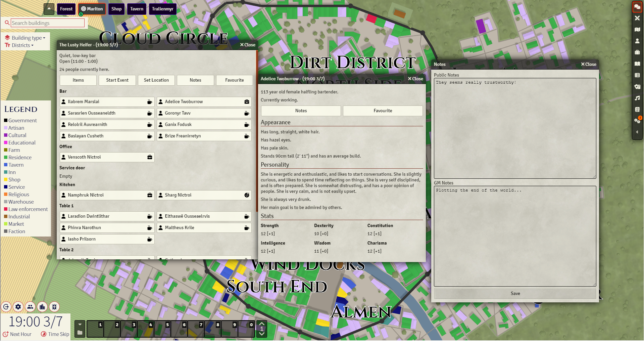Switch to the Tavern scene
This screenshot has width=644, height=341.
tap(137, 9)
